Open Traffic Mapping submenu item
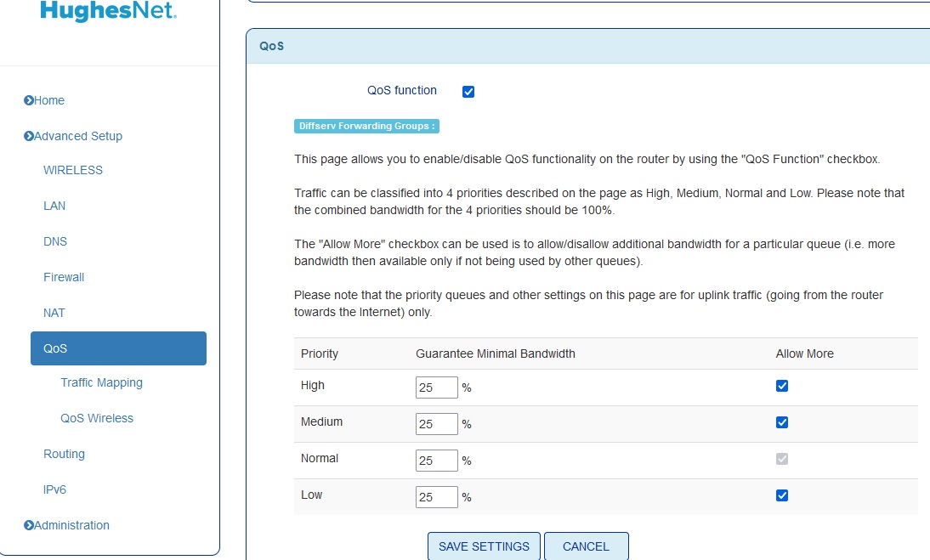The image size is (930, 560). (101, 382)
